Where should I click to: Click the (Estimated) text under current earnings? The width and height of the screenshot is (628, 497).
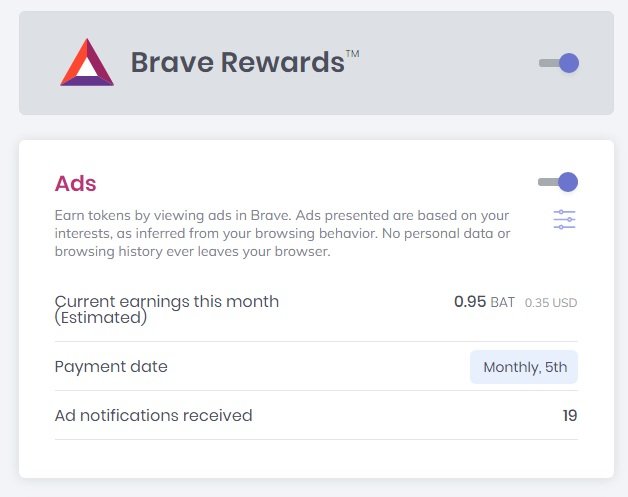tap(100, 318)
